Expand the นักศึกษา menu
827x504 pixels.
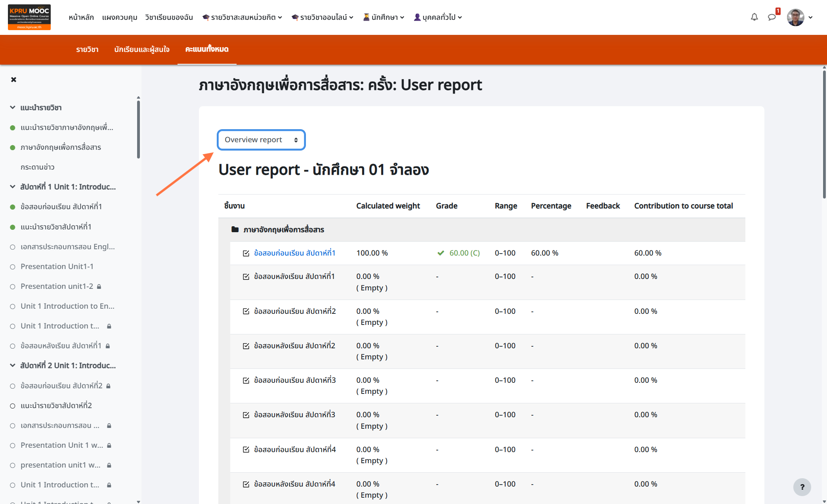coord(384,17)
